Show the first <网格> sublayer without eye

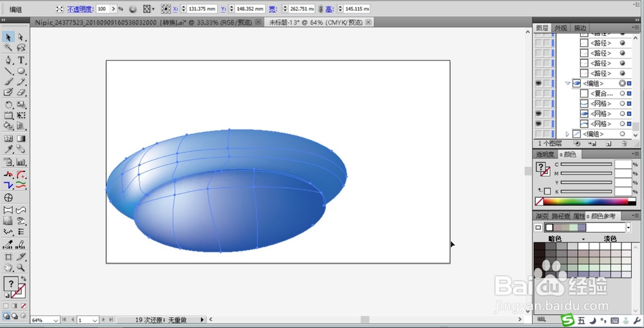point(538,104)
